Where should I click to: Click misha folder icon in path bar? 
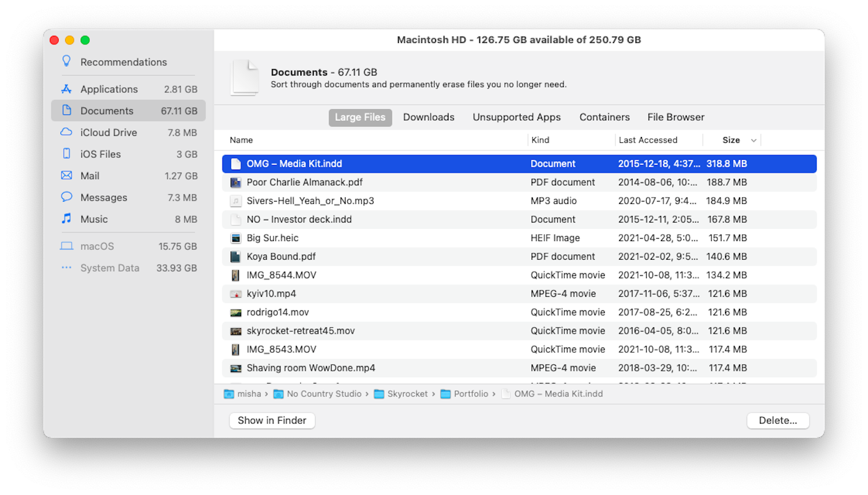tap(229, 394)
